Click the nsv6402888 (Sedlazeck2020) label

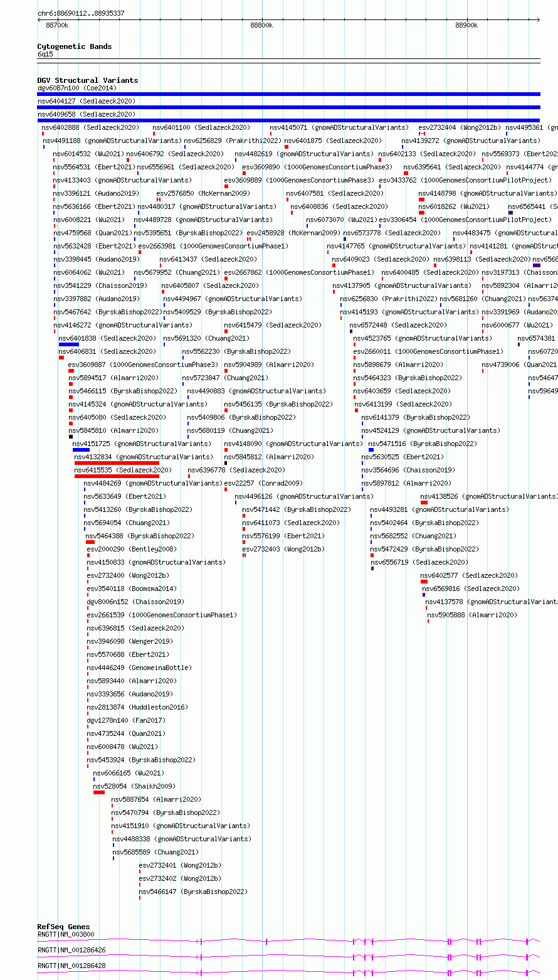[90, 127]
